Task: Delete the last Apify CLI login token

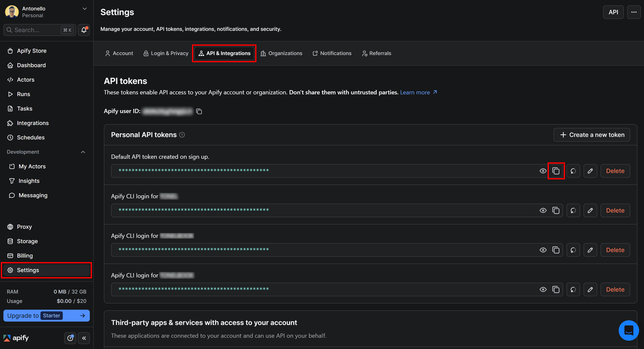Action: (x=615, y=289)
